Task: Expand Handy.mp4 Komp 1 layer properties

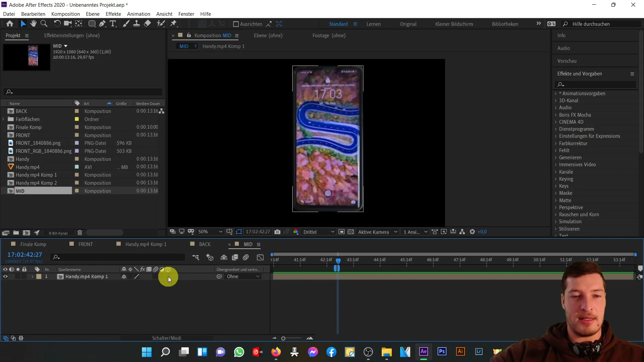Action: click(x=32, y=277)
